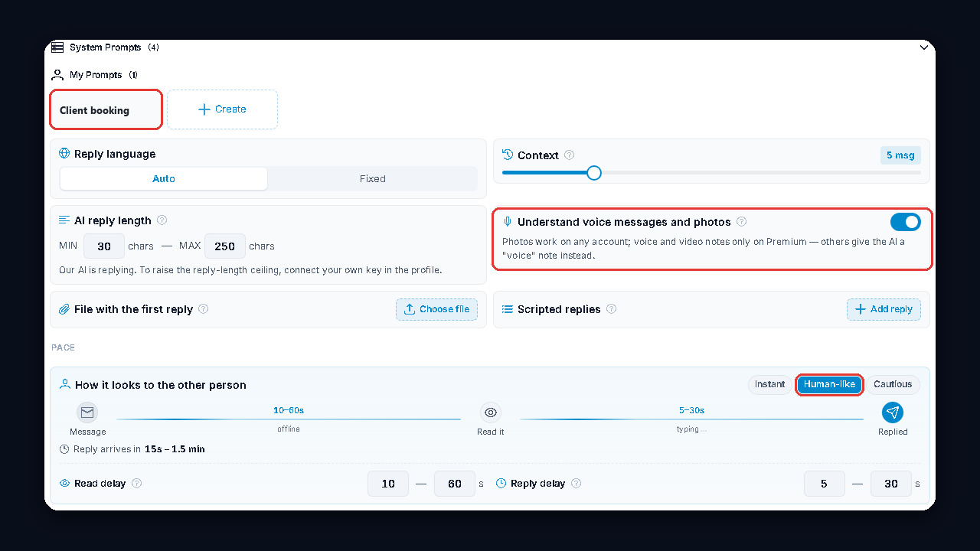This screenshot has width=980, height=551.
Task: Click the Reply delay minimum field
Action: [825, 484]
